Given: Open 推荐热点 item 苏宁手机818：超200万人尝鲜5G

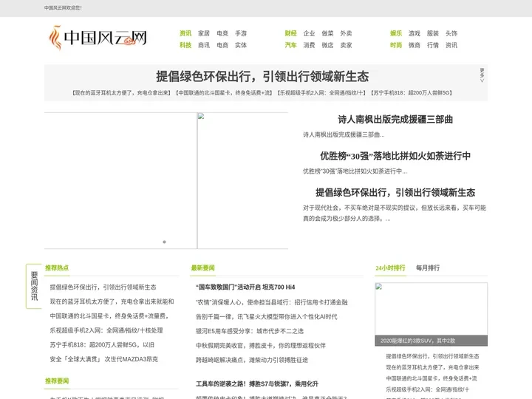Looking at the screenshot, I should point(102,345).
